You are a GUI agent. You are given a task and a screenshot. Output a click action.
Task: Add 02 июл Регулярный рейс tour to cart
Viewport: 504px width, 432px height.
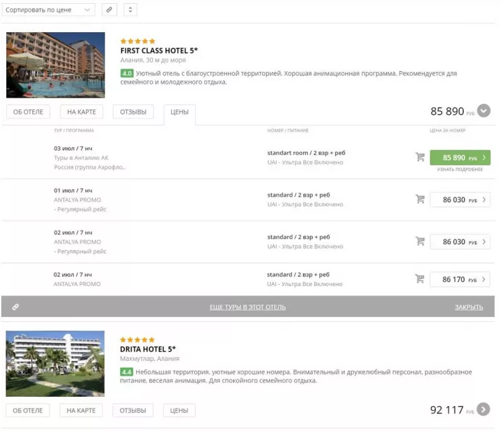(x=420, y=241)
